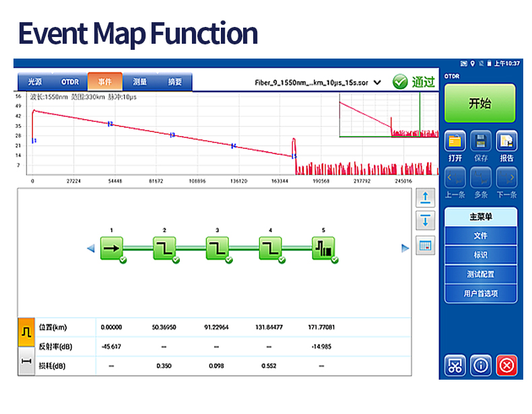This screenshot has height=414, width=532.
Task: Select event 1 launch arrow icon
Action: (112, 248)
